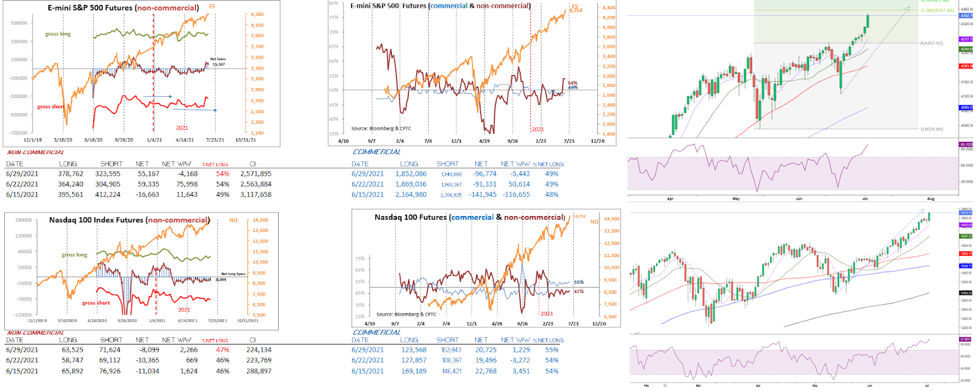Click the cell showing 395,561
Image resolution: width=980 pixels, height=391 pixels.
click(x=70, y=195)
